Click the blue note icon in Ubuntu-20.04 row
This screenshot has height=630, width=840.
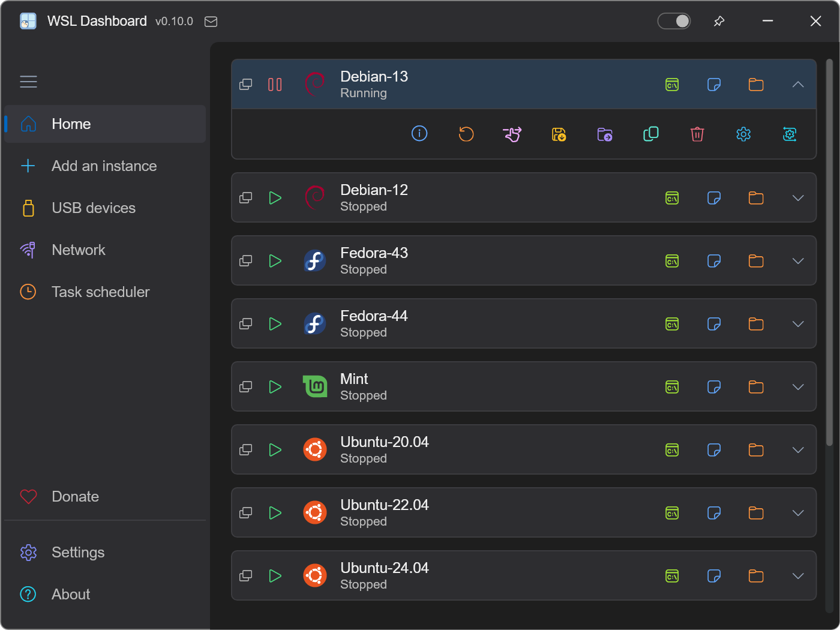(x=714, y=450)
